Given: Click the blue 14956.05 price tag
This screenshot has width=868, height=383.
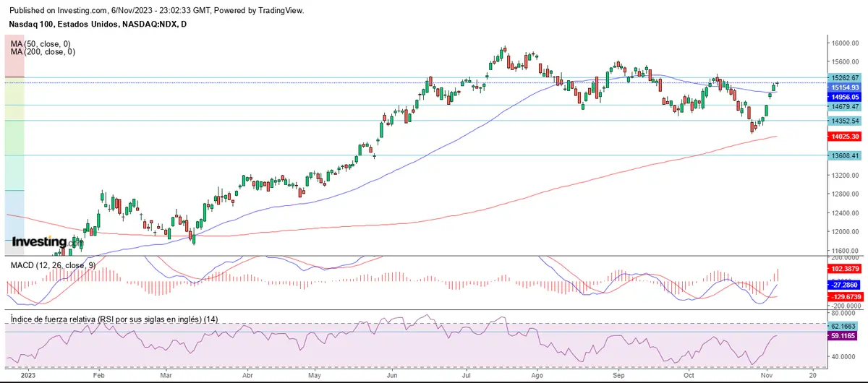Looking at the screenshot, I should point(845,97).
